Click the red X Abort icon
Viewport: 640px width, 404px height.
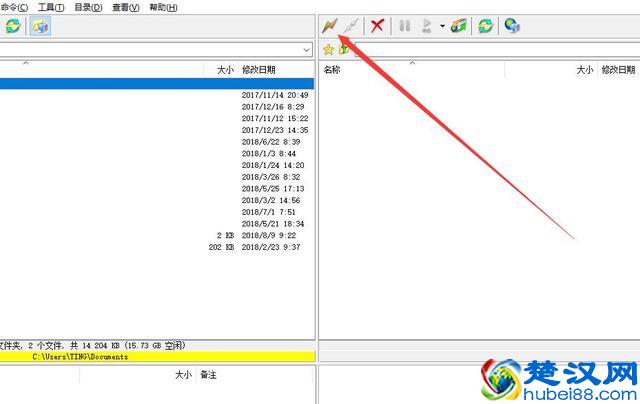pos(377,26)
